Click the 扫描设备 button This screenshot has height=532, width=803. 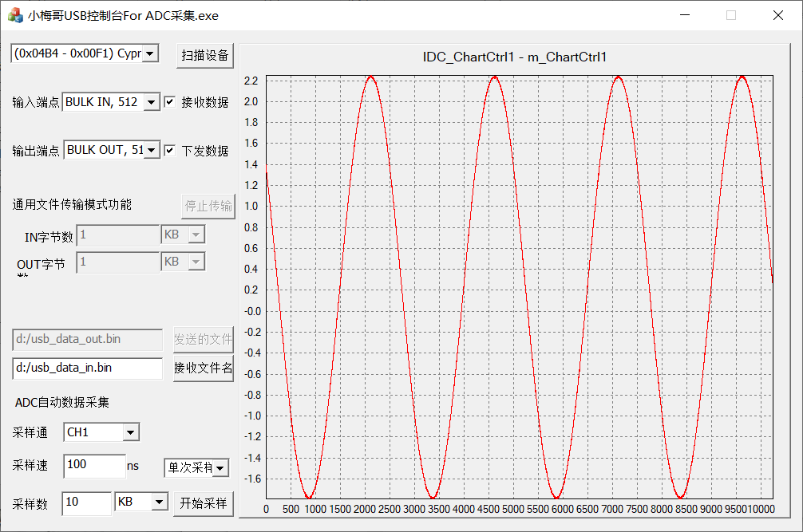point(205,55)
